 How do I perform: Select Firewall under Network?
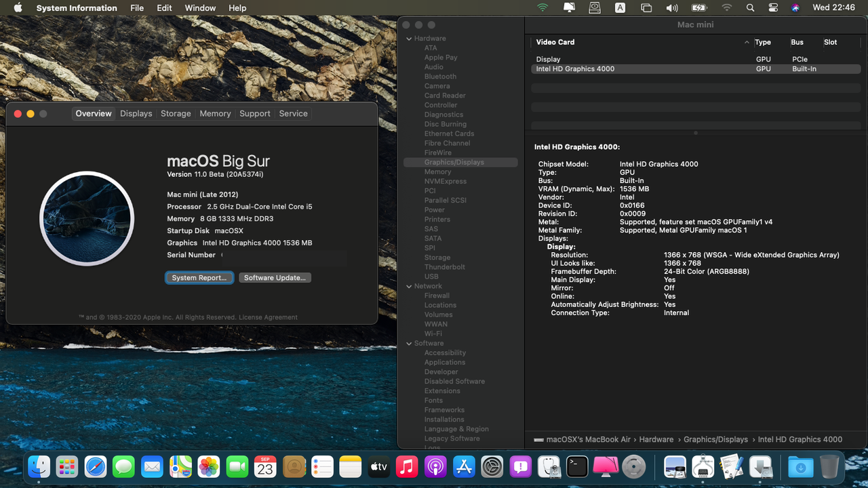[x=437, y=296]
